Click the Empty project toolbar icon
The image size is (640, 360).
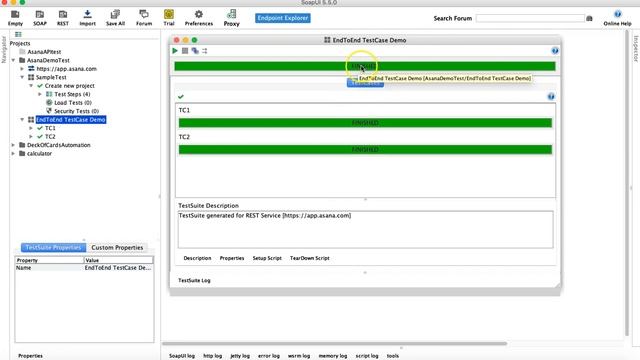tap(15, 18)
